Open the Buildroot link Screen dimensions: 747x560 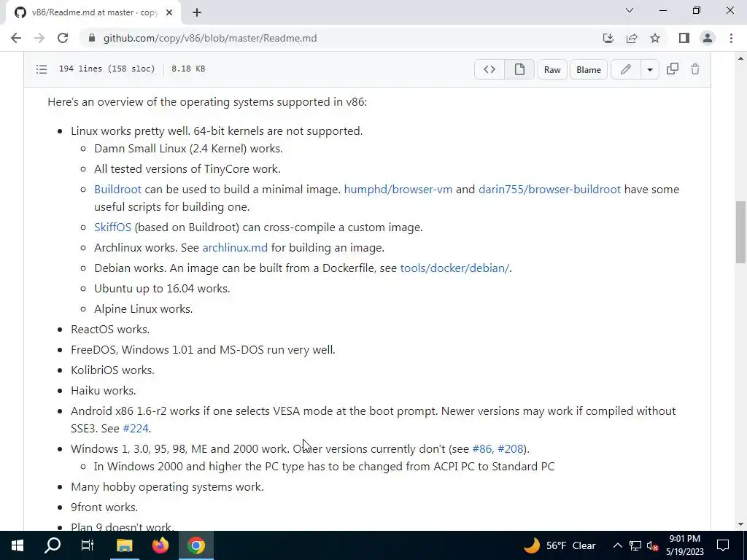pos(117,190)
